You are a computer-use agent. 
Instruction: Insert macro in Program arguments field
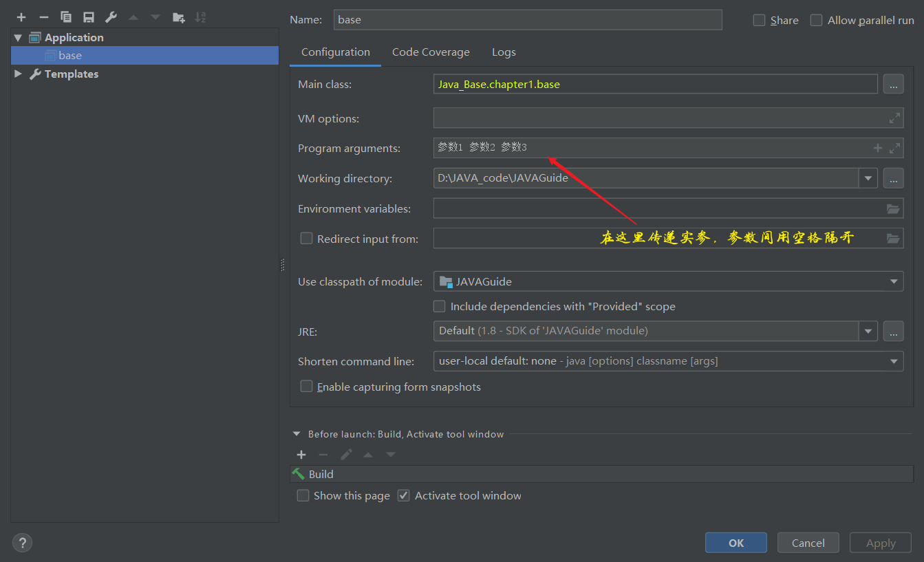(x=877, y=148)
